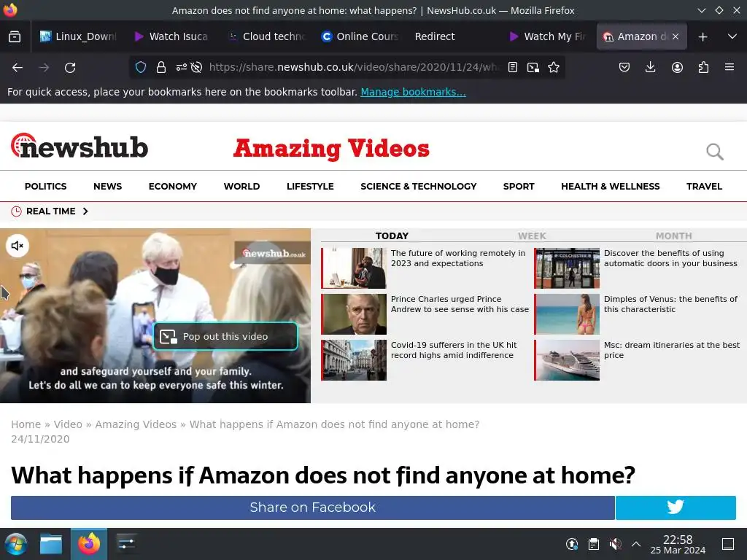The height and width of the screenshot is (560, 747).
Task: Click the URL address field
Action: pos(355,68)
